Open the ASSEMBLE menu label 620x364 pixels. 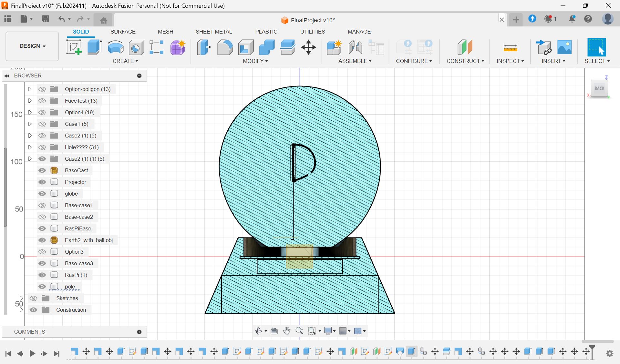355,61
